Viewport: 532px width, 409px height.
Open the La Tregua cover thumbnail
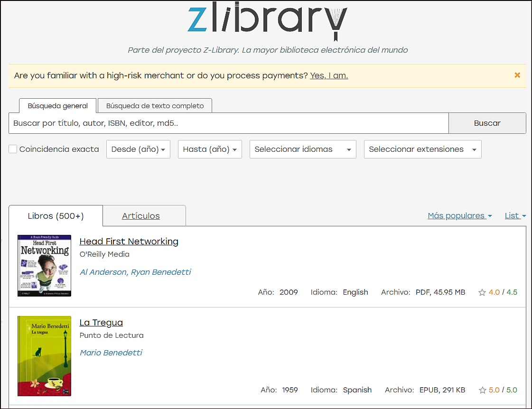coord(45,356)
